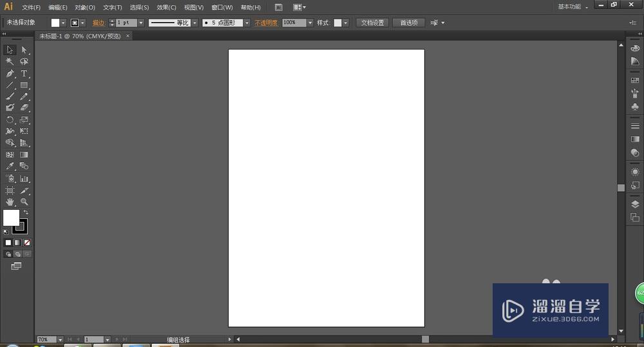644x347 pixels.
Task: Click the white fill color swatch in toolbox
Action: coord(10,218)
